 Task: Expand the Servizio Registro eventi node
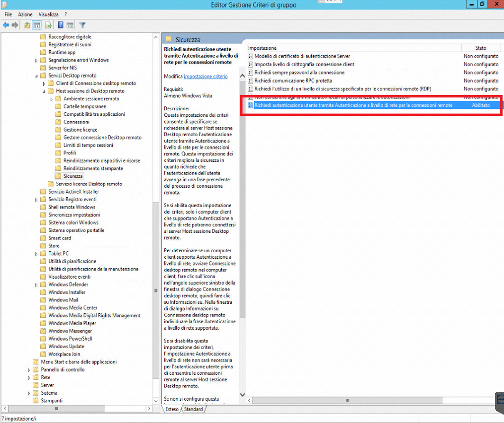click(x=36, y=200)
